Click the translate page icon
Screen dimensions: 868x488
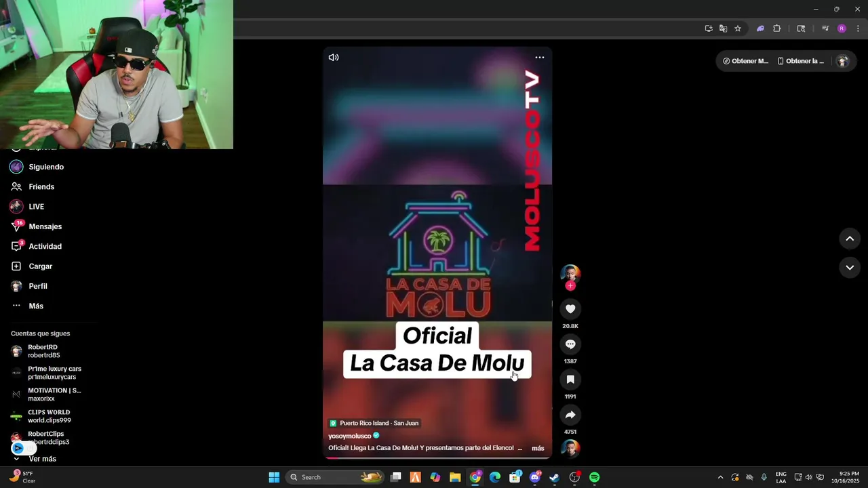tap(724, 28)
